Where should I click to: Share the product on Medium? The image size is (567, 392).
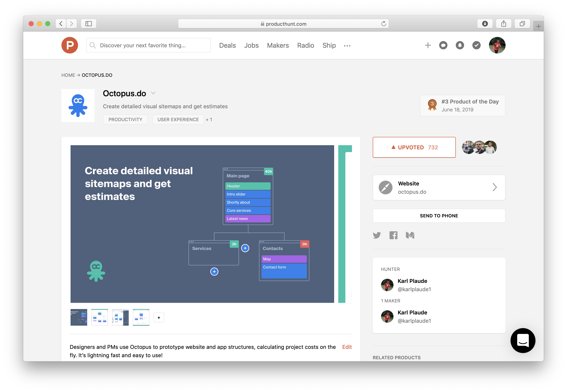coord(410,235)
